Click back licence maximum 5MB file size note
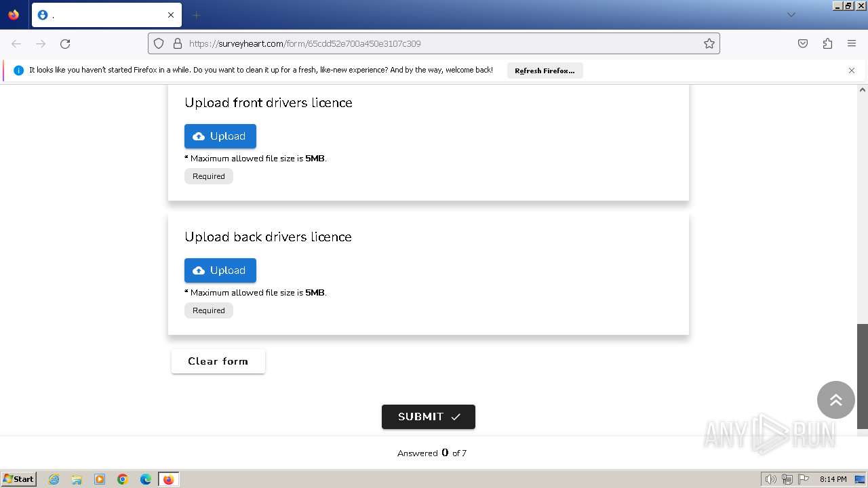This screenshot has width=868, height=488. 256,293
